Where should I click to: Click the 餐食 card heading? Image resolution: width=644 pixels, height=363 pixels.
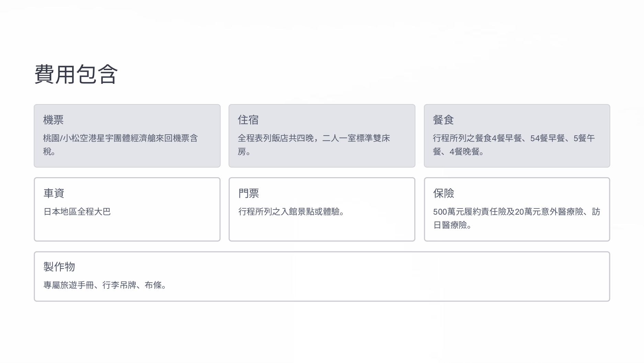[443, 120]
